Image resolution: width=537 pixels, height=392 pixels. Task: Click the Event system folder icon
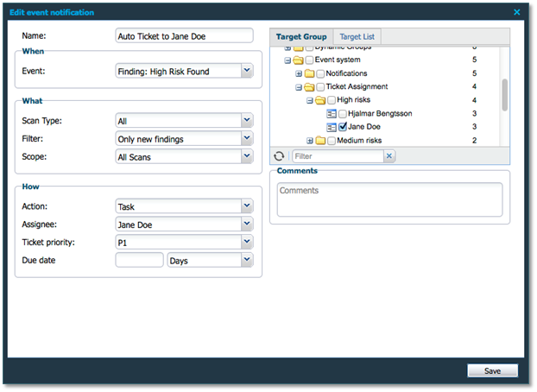pos(299,60)
